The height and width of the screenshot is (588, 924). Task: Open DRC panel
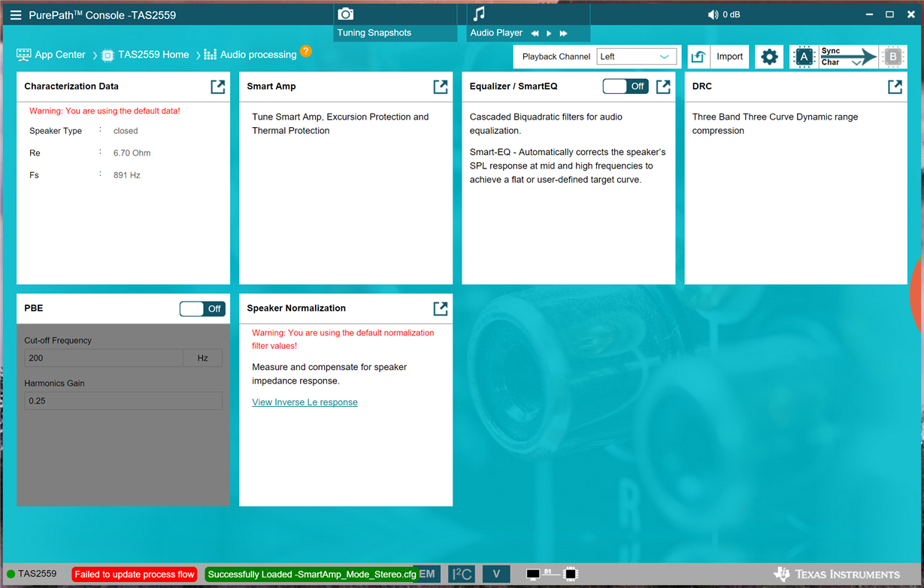(x=895, y=86)
